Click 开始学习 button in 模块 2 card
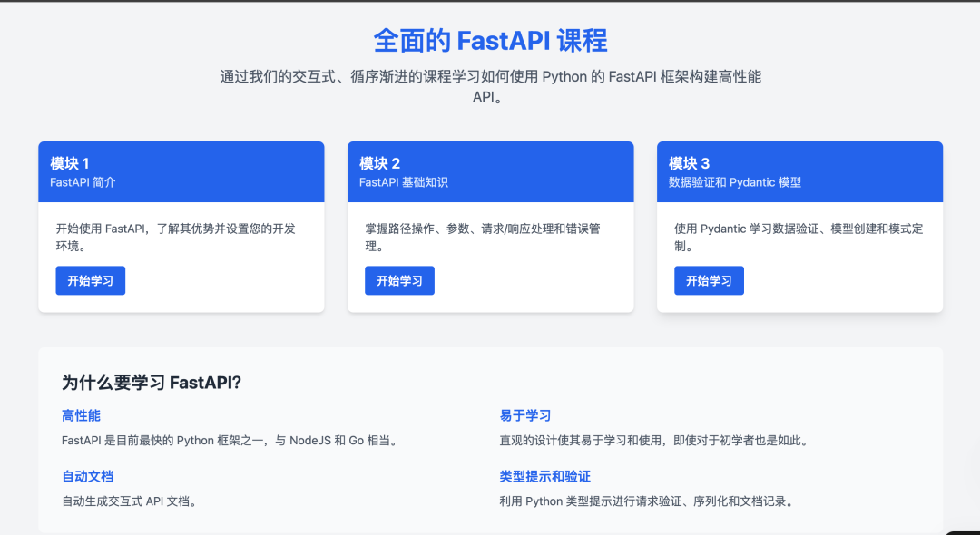 coord(399,280)
